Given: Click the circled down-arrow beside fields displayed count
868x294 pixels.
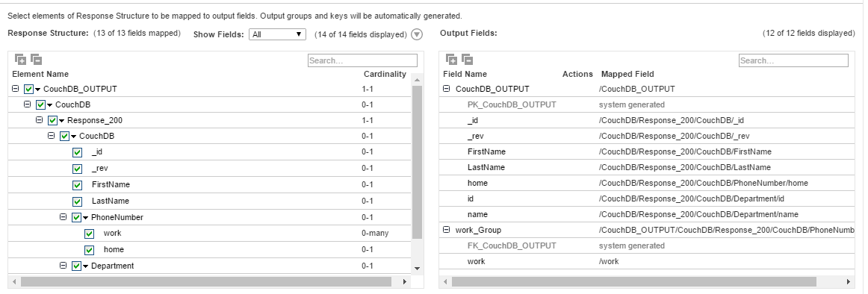Looking at the screenshot, I should [417, 35].
